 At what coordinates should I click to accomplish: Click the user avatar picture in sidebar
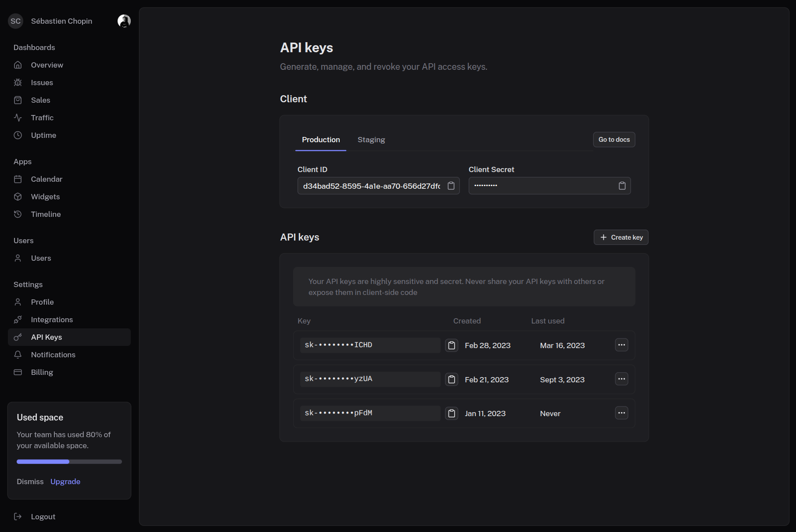click(124, 21)
